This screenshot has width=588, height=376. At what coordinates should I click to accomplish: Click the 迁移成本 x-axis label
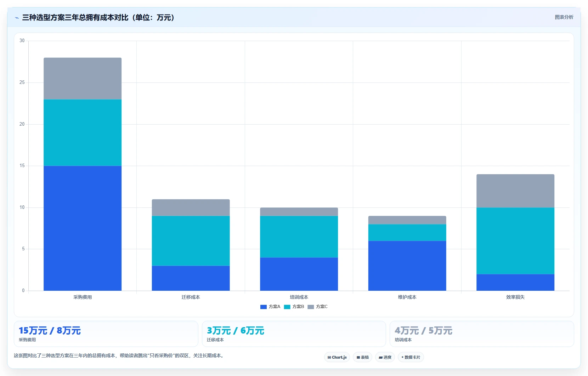click(x=191, y=297)
